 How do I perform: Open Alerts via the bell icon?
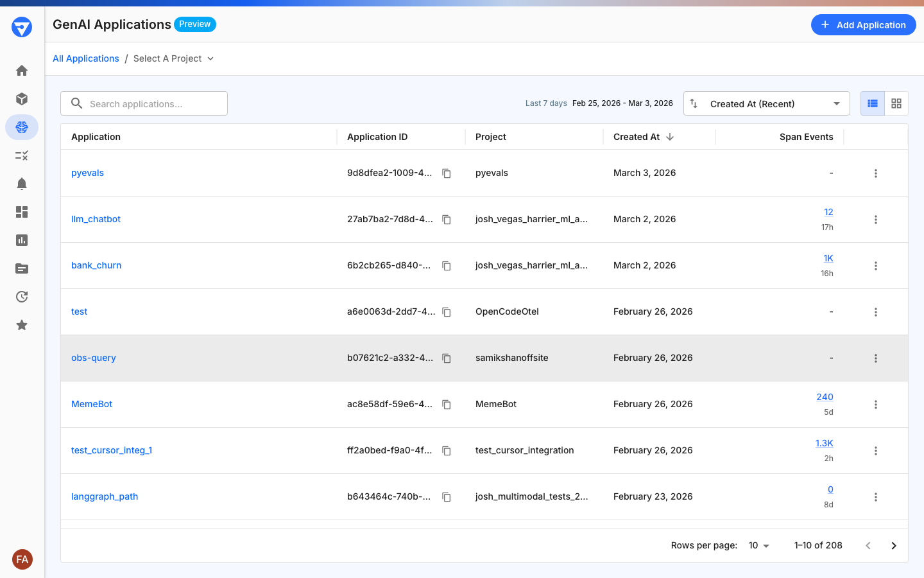point(21,184)
